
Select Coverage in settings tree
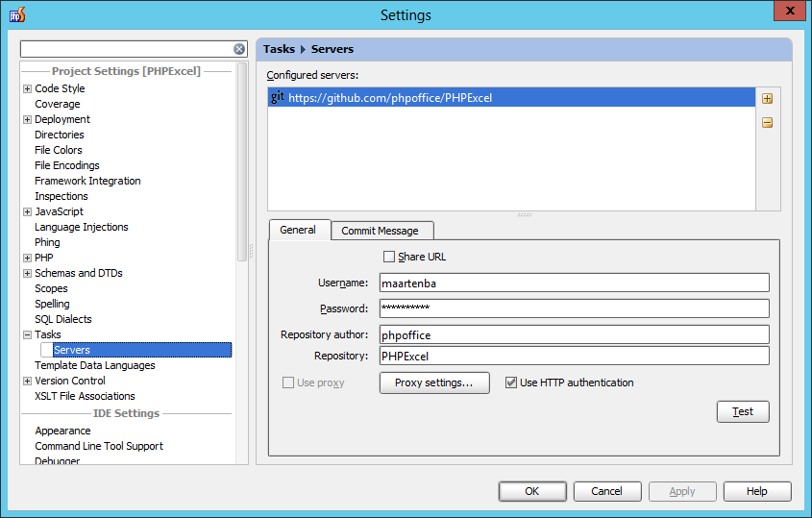point(58,104)
